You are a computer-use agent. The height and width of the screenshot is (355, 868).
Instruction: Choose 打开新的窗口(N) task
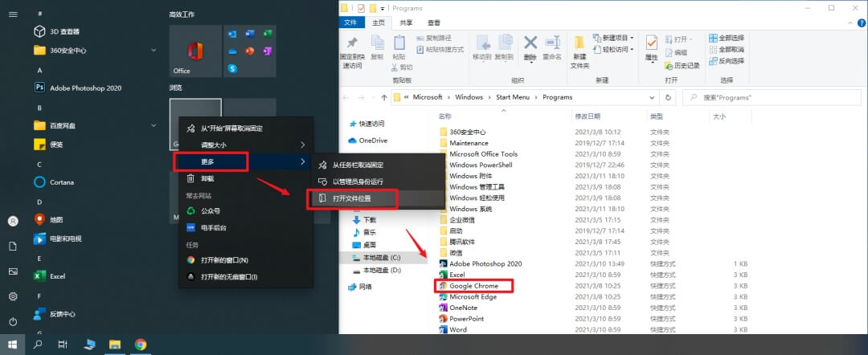(246, 260)
